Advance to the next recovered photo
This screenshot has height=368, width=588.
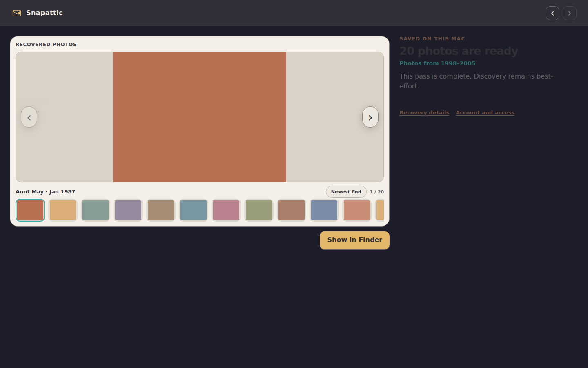(370, 117)
